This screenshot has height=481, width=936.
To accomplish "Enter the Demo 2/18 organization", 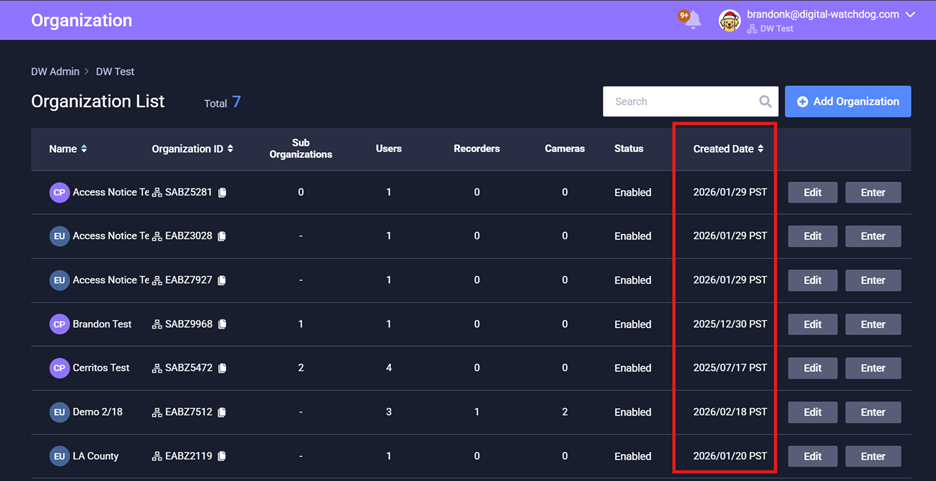I will click(872, 412).
